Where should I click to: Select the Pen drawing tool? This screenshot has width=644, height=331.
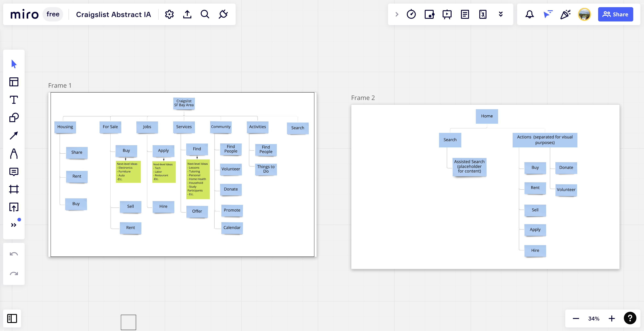point(14,153)
